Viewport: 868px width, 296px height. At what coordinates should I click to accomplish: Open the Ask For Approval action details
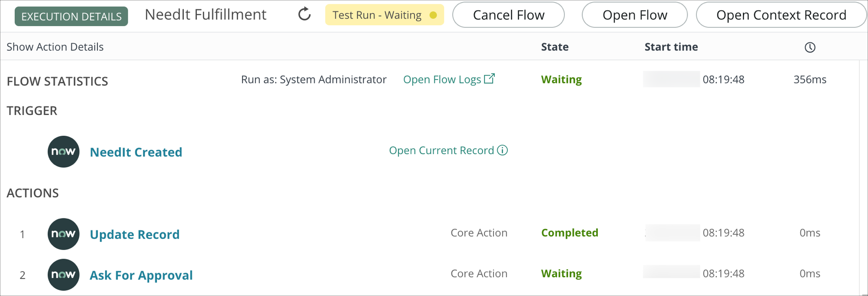pyautogui.click(x=141, y=274)
